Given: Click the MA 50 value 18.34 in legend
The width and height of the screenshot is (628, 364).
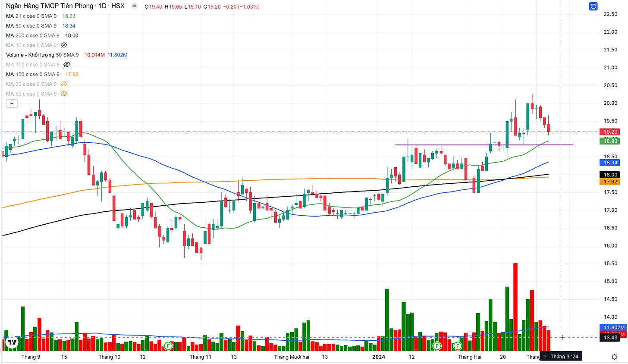Looking at the screenshot, I should (69, 26).
